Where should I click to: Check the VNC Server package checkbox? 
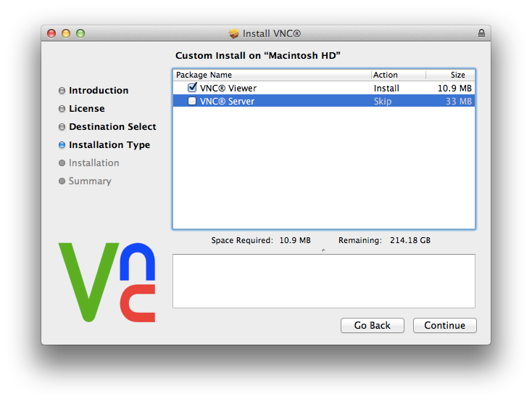[192, 101]
